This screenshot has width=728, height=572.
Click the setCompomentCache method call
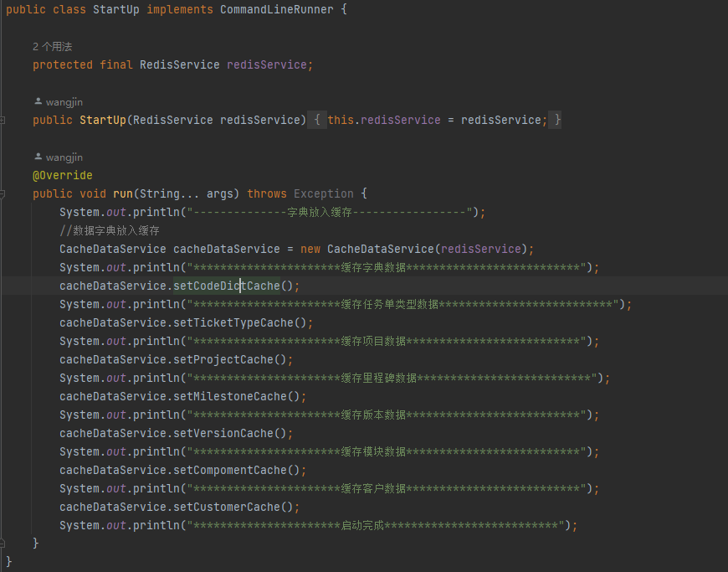click(230, 470)
